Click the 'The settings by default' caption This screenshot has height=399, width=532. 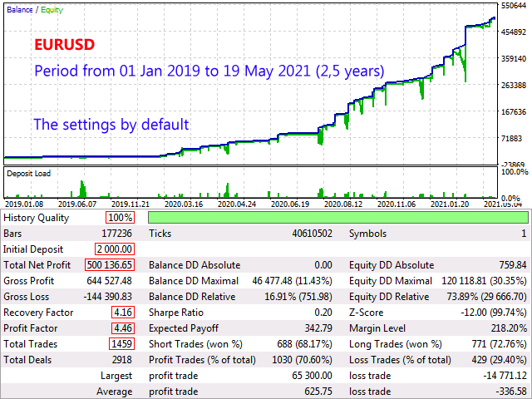[x=111, y=125]
